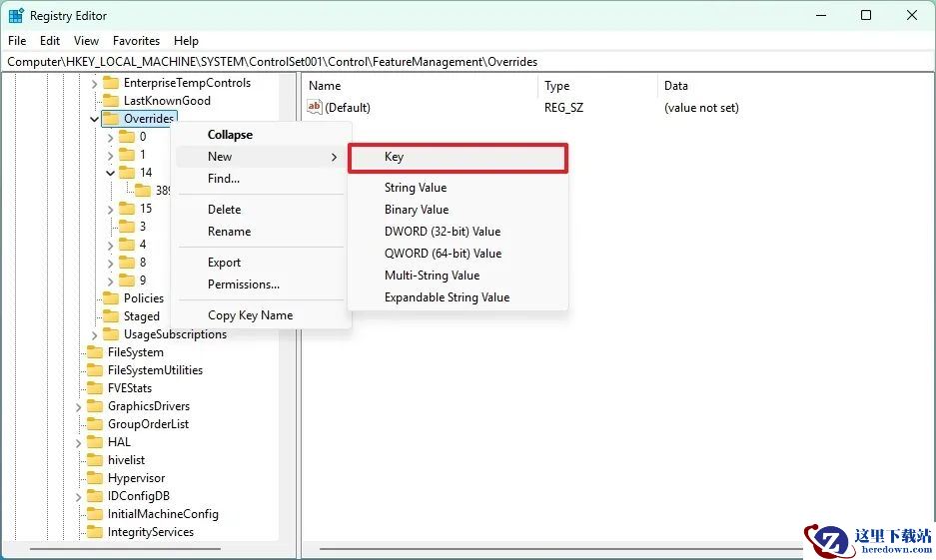Select Rename in the context menu
936x560 pixels.
tap(261, 232)
